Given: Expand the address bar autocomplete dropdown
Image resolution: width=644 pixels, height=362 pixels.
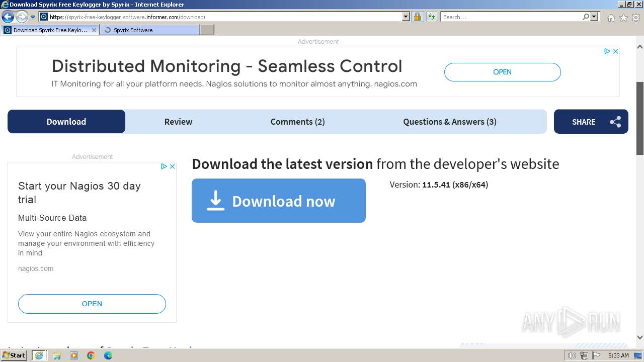Looking at the screenshot, I should click(406, 17).
